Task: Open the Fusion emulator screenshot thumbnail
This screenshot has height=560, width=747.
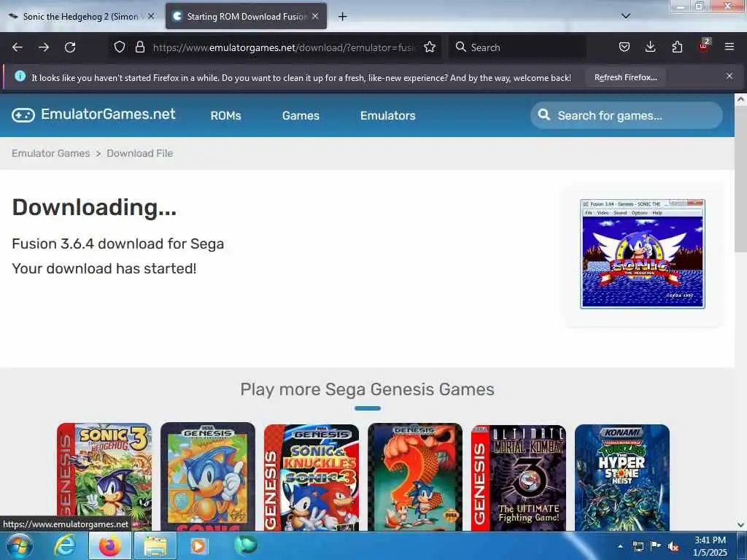Action: click(x=642, y=254)
